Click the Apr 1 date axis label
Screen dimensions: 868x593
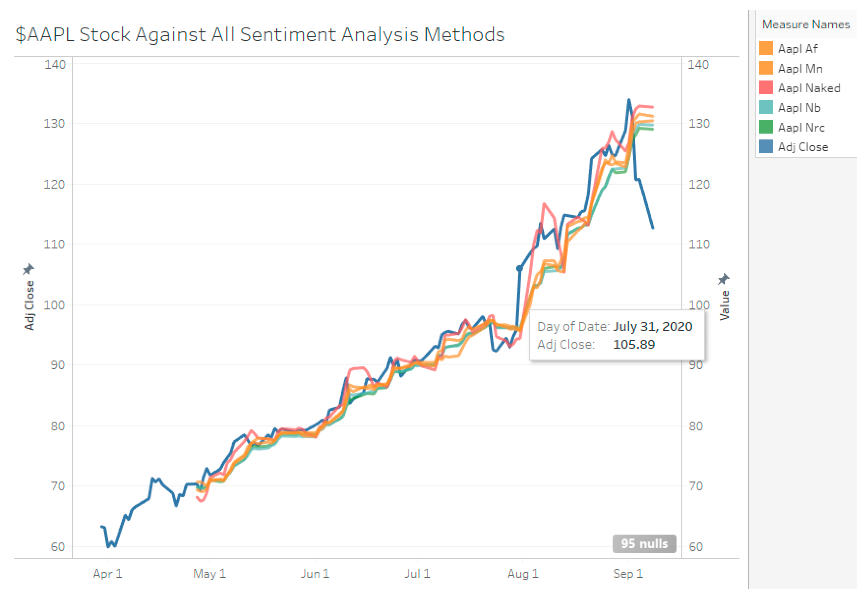pos(108,574)
